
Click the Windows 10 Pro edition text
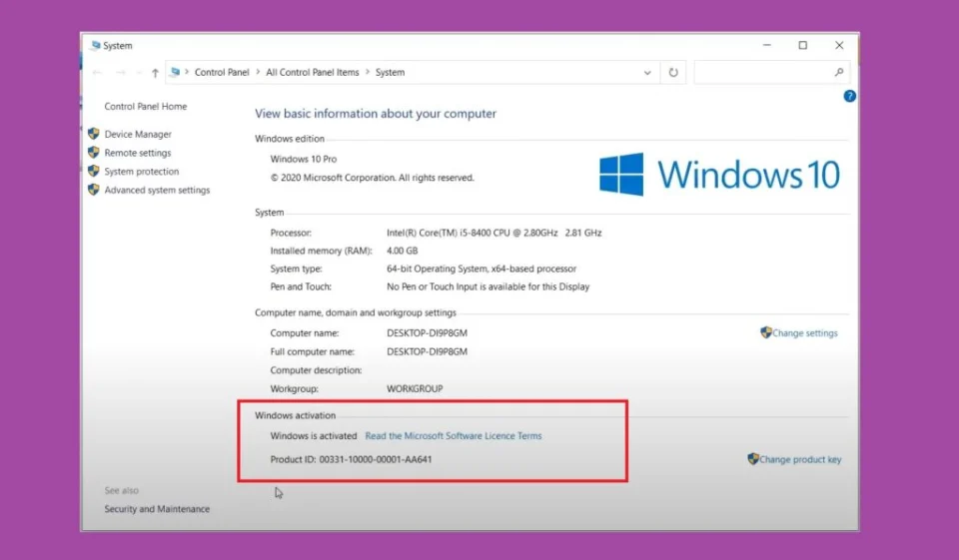point(304,159)
